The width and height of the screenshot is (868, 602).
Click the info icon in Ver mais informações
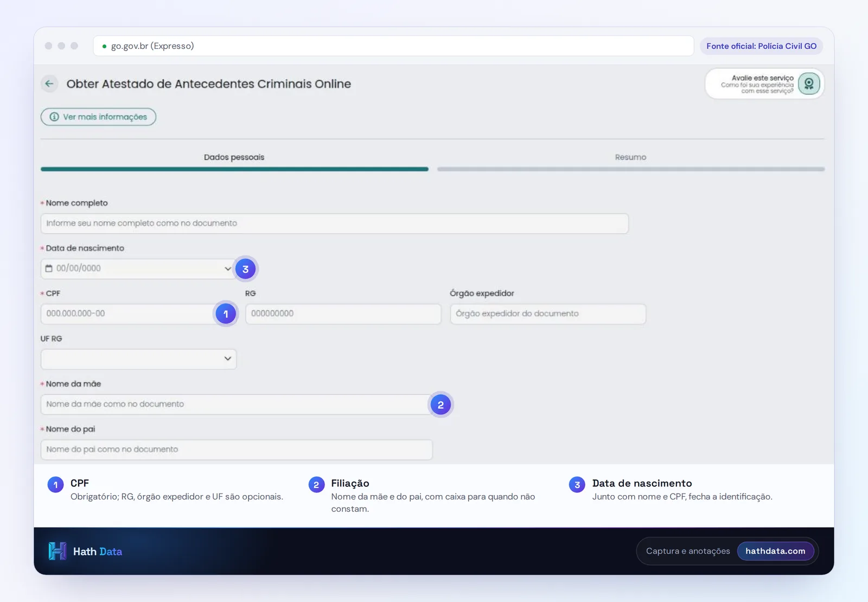coord(54,117)
